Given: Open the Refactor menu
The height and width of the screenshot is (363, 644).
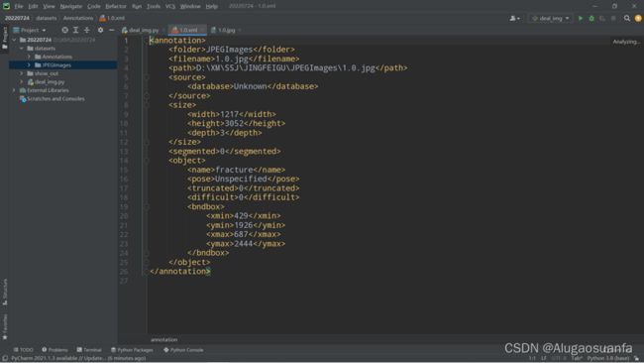Looking at the screenshot, I should (116, 6).
